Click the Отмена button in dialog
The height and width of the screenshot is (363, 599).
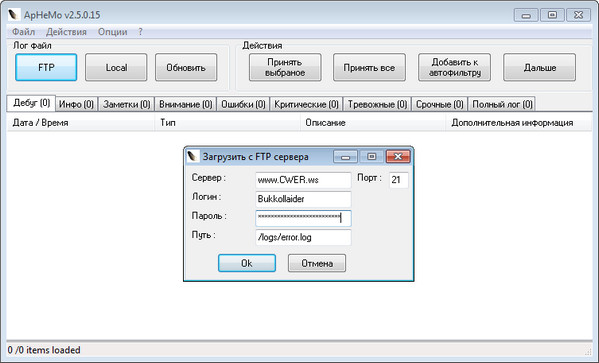pyautogui.click(x=317, y=263)
